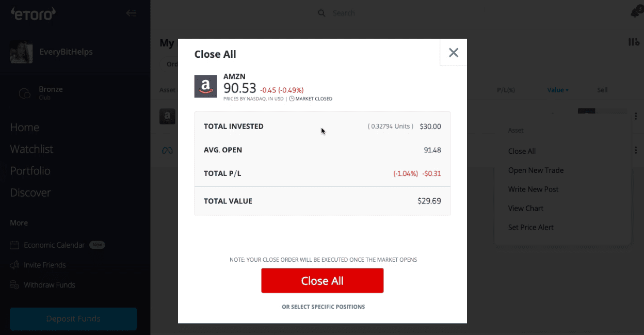Select the Meta asset icon in the portfolio
This screenshot has height=335, width=644.
click(167, 150)
